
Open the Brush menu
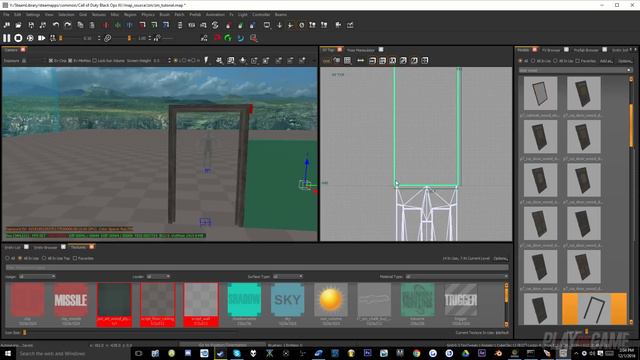164,14
